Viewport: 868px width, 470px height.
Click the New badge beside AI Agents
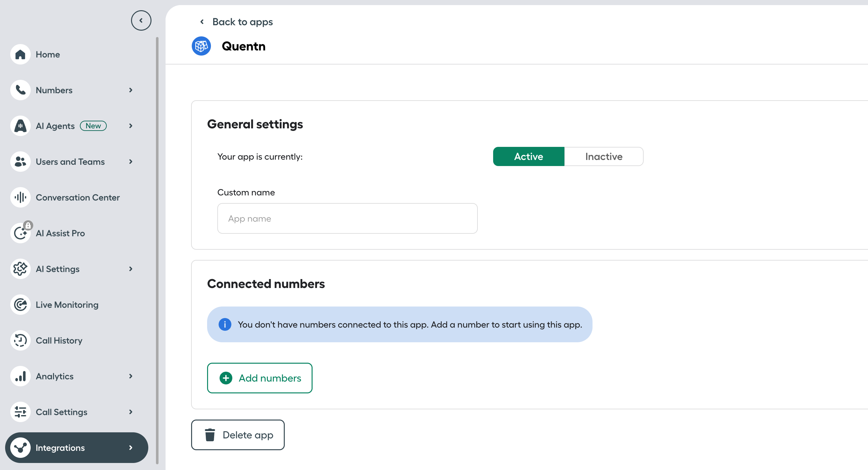pyautogui.click(x=93, y=126)
